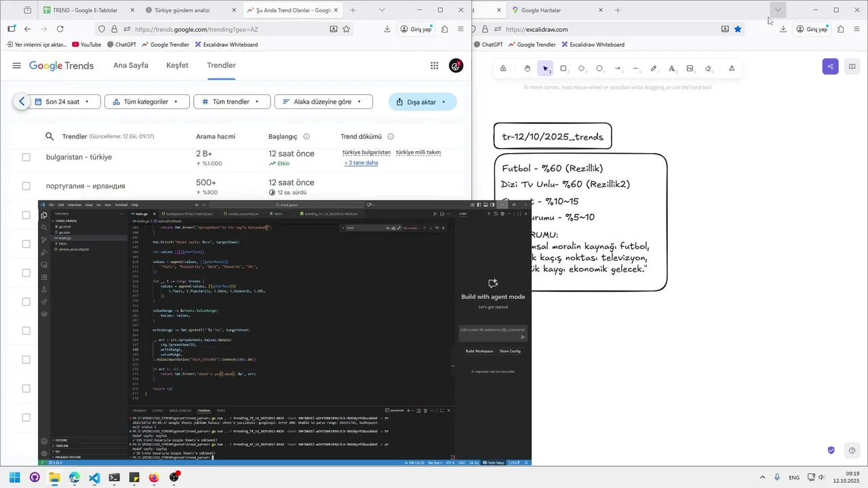Open Excalidraw extra shapes tools
This screenshot has width=868, height=488.
click(732, 68)
